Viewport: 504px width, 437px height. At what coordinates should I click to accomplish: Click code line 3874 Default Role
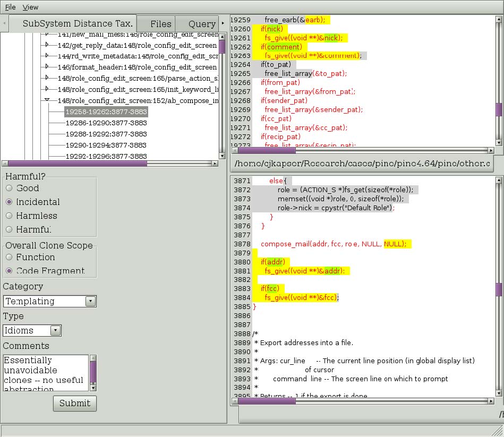[x=336, y=208]
